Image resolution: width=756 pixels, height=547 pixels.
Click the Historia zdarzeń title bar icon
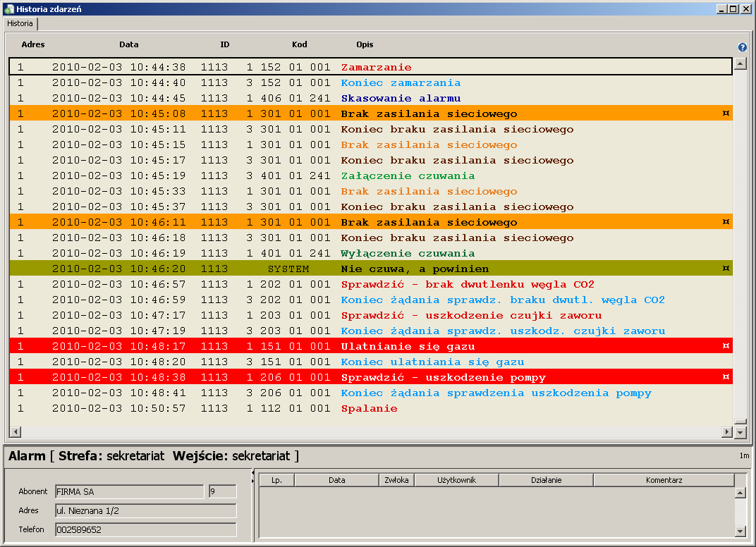point(8,8)
